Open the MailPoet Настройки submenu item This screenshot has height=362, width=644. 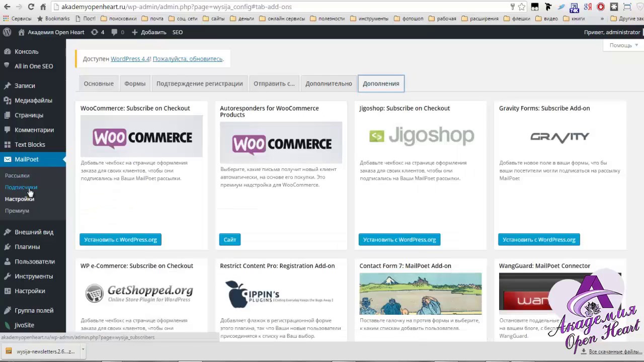tap(20, 199)
